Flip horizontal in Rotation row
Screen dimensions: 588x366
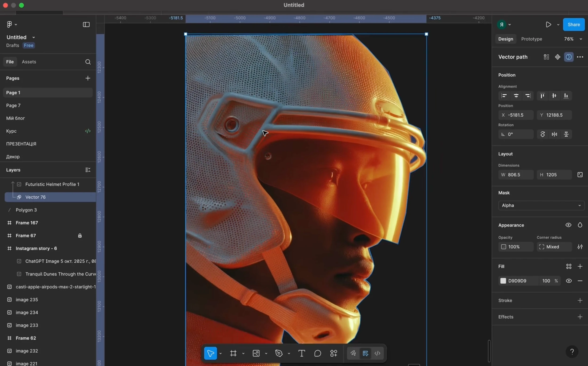(554, 134)
